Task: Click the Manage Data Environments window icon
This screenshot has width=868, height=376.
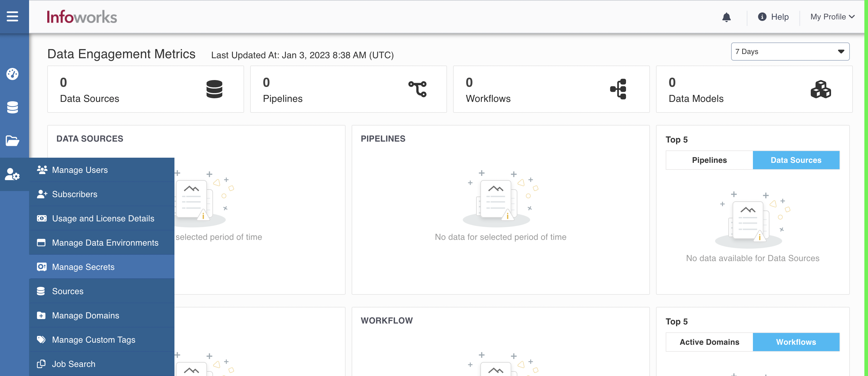Action: [41, 243]
